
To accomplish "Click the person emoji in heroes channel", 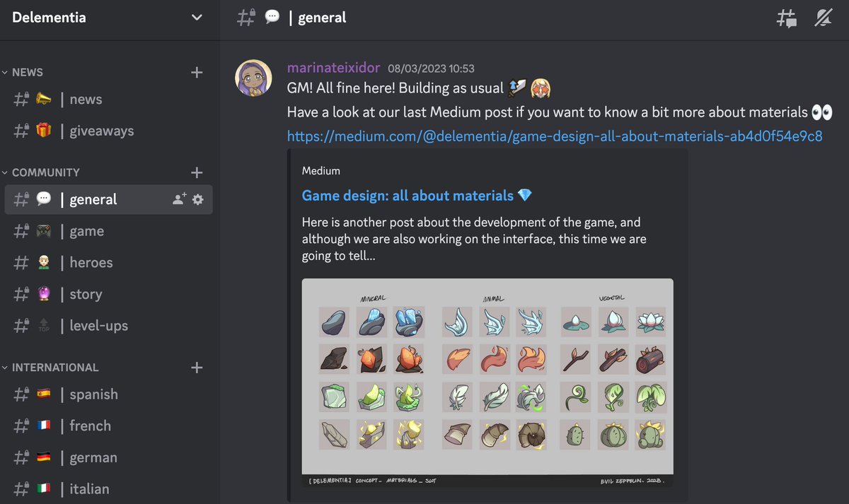I will (44, 262).
